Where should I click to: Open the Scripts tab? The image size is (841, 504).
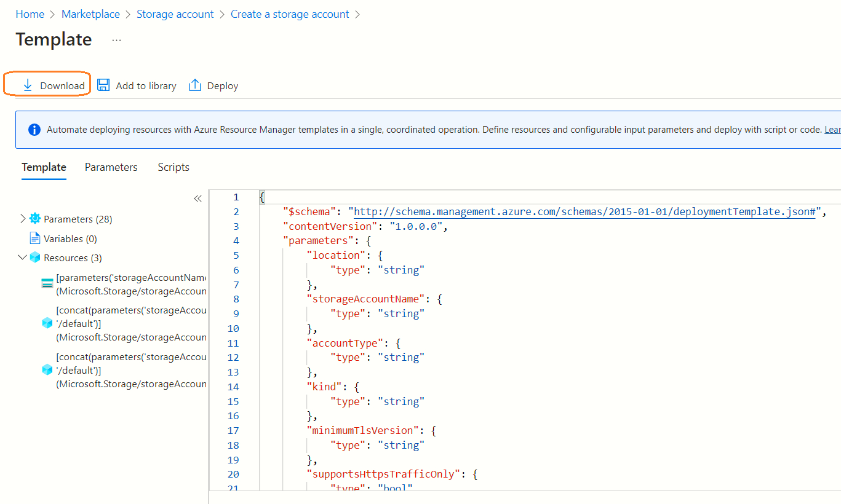[x=173, y=167]
